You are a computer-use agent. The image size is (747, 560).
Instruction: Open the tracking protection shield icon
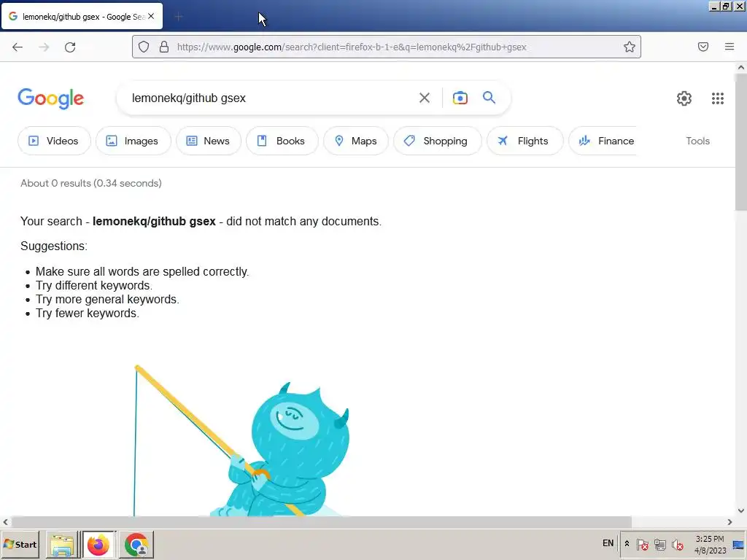144,47
